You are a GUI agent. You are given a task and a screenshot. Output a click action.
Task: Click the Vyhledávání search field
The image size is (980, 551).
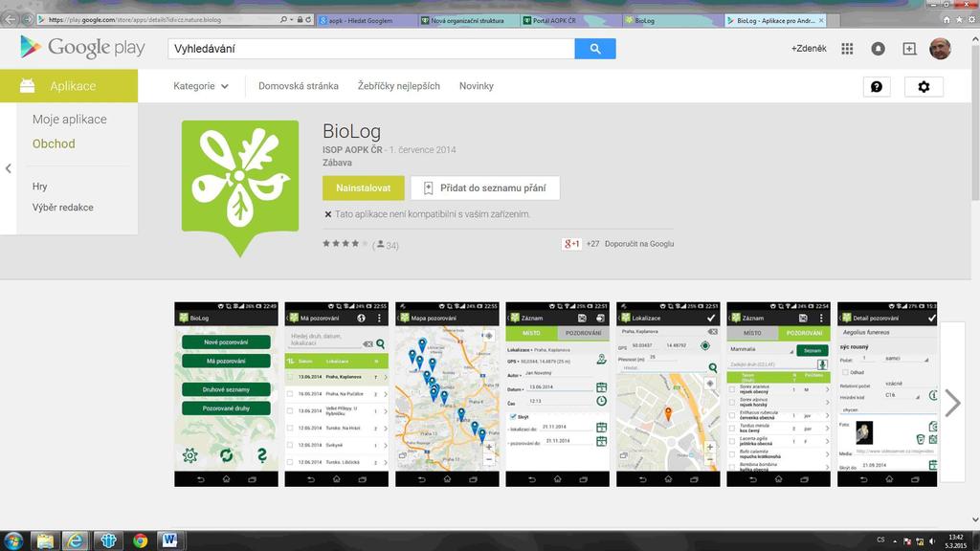click(371, 49)
